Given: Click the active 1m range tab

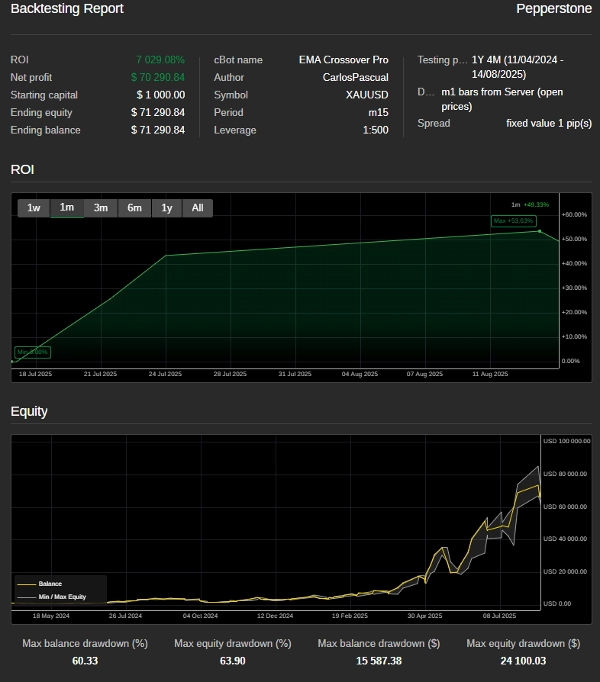Looking at the screenshot, I should pyautogui.click(x=67, y=208).
